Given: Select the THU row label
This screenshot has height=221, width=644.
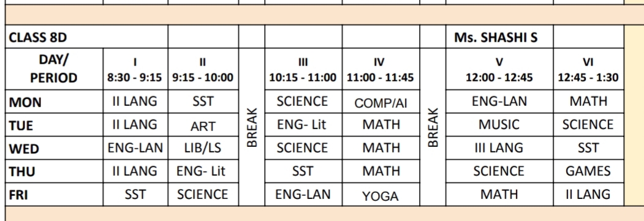Looking at the screenshot, I should click(54, 171).
